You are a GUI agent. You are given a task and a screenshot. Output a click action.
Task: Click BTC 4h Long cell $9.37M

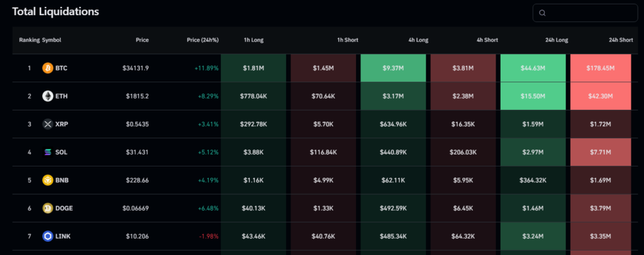coord(393,68)
